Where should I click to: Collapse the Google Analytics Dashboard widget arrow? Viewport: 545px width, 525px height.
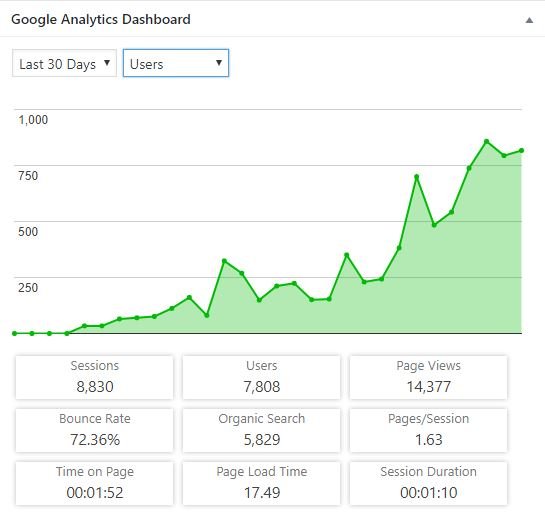pos(529,20)
